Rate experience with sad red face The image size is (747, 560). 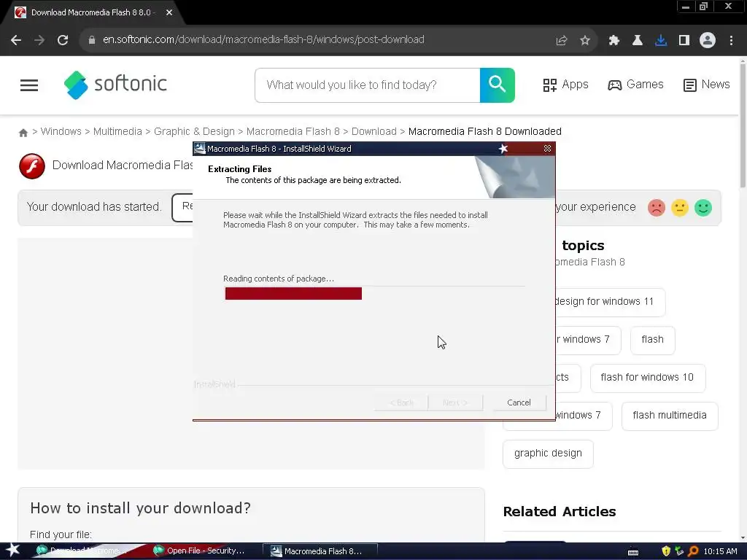tap(657, 208)
